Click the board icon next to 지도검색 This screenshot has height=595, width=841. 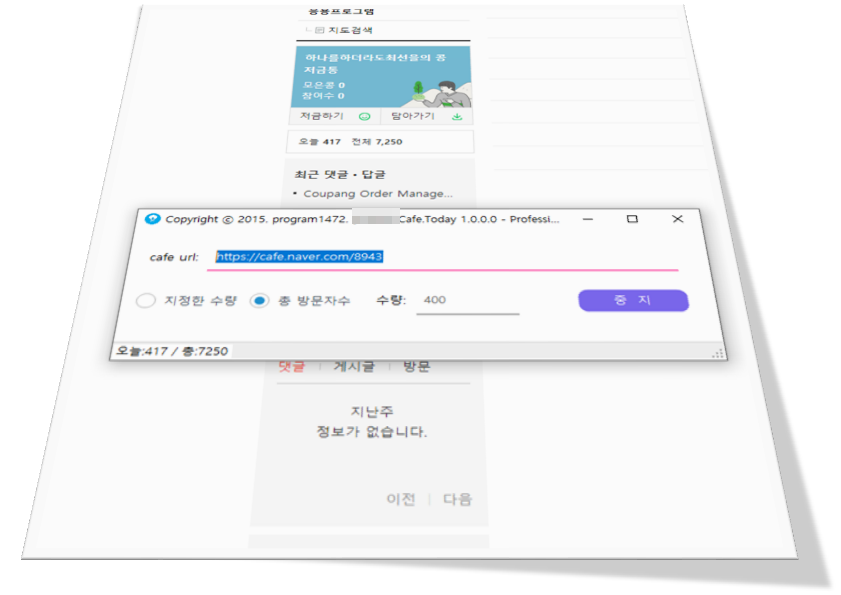click(318, 31)
